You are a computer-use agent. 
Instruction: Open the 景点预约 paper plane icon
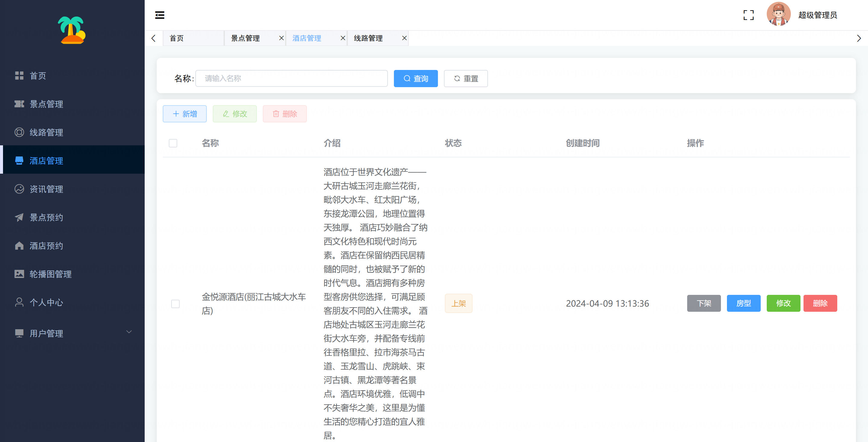click(19, 217)
